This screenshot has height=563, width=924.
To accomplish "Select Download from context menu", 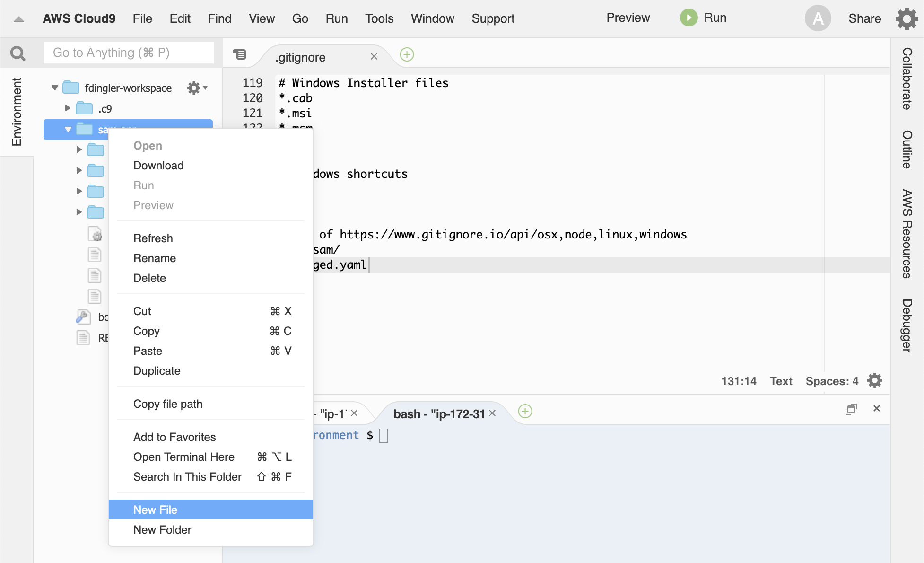I will click(211, 165).
